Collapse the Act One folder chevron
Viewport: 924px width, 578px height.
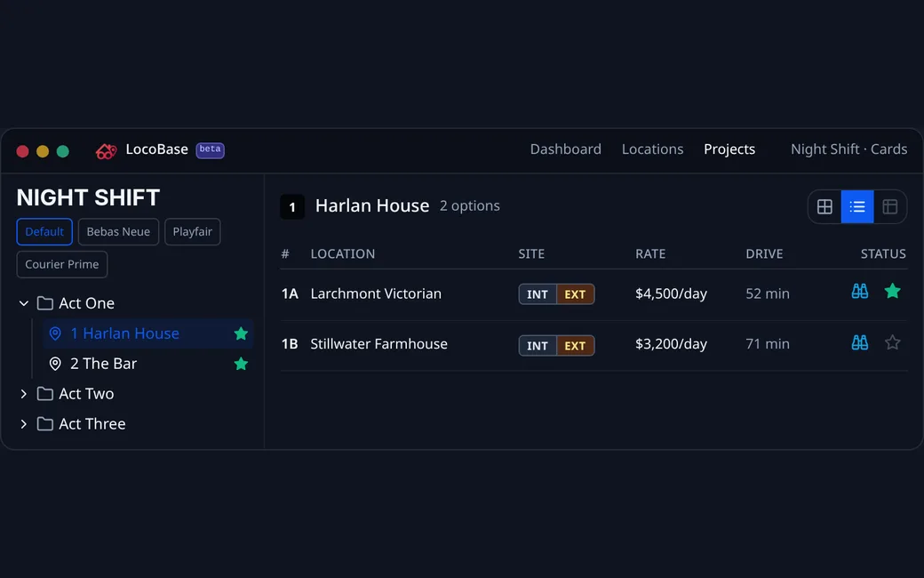tap(24, 303)
